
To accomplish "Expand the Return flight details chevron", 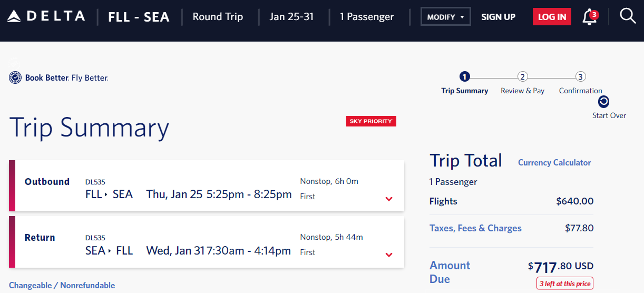I will [x=389, y=255].
